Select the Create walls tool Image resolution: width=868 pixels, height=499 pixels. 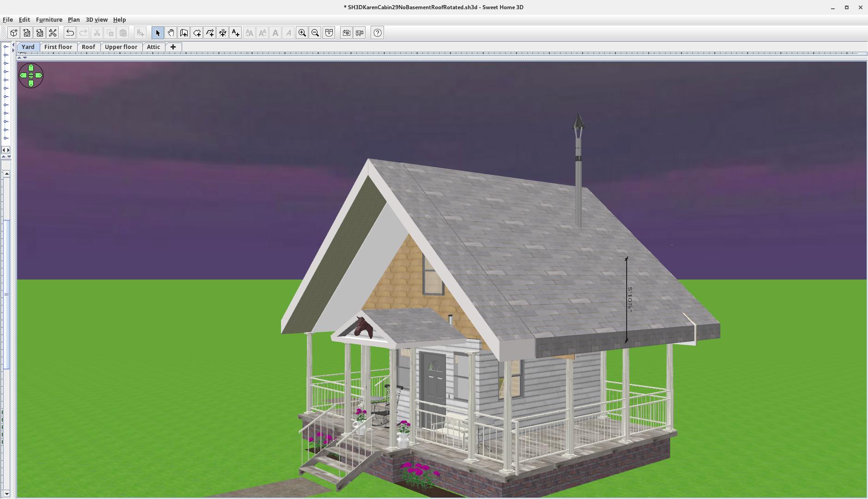click(x=184, y=33)
